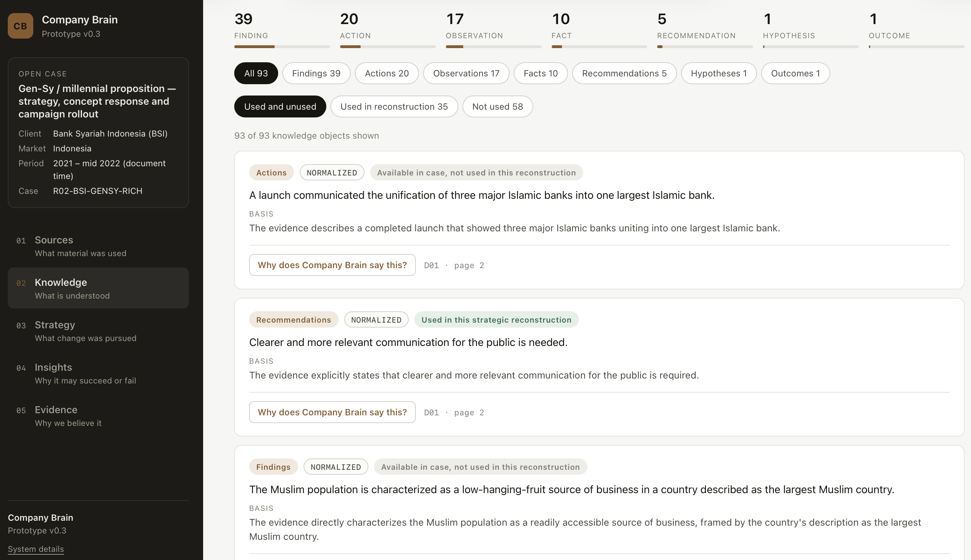Click the Used in this strategic reconstruction badge

coord(496,319)
